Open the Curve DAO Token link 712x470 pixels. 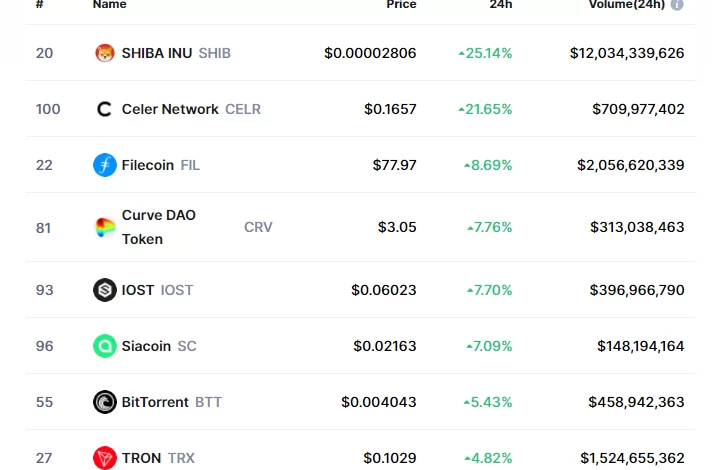158,227
